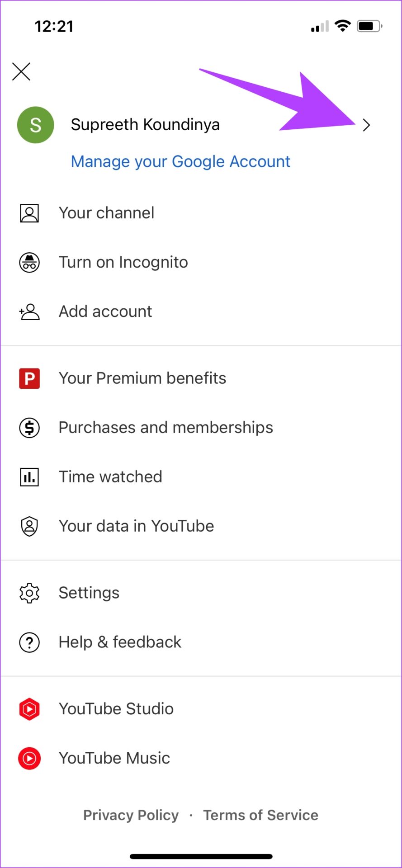Viewport: 402px width, 868px height.
Task: Tap the red Premium P icon
Action: click(29, 378)
